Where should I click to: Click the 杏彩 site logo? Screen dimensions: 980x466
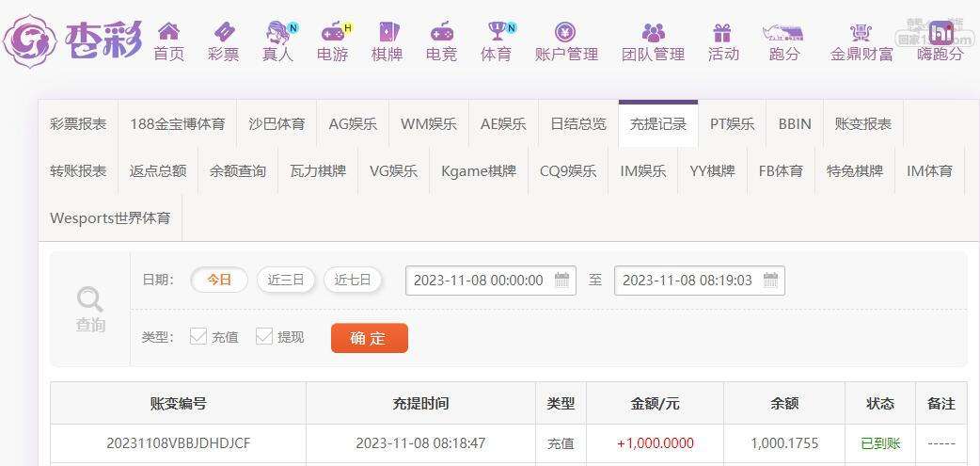pos(73,40)
